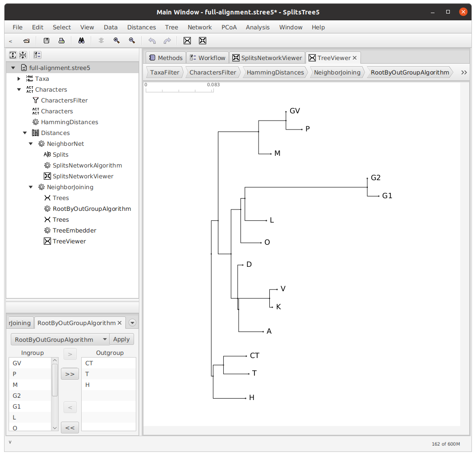The height and width of the screenshot is (456, 476).
Task: Click the Collapse All tree icon
Action: (23, 55)
